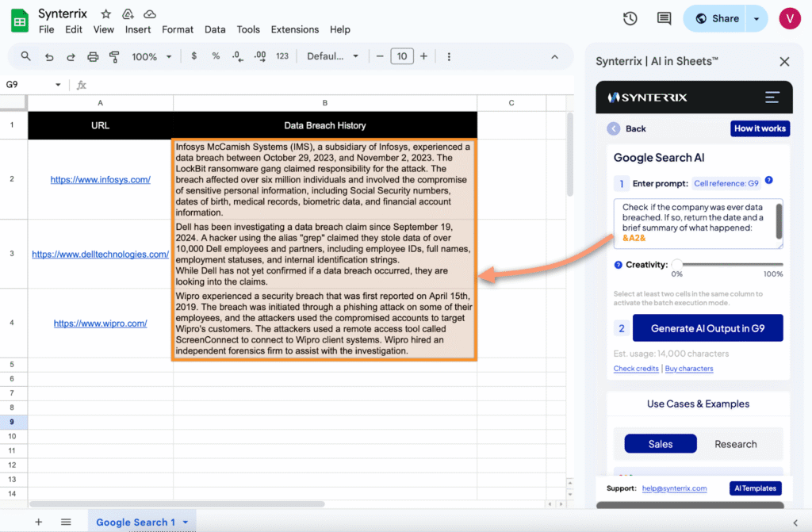This screenshot has height=532, width=812.
Task: Open the Help menu
Action: (x=339, y=29)
